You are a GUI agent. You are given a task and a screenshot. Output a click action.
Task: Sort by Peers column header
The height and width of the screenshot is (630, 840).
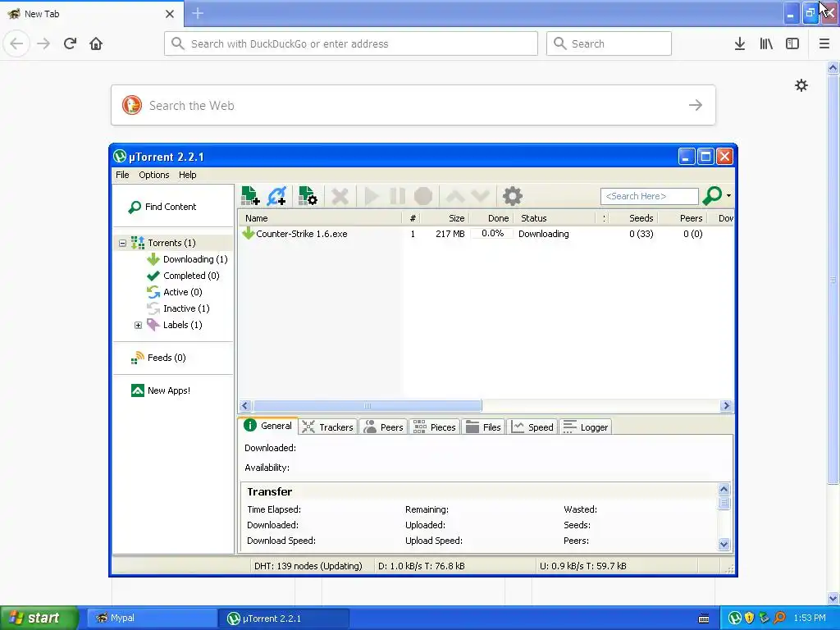682,218
